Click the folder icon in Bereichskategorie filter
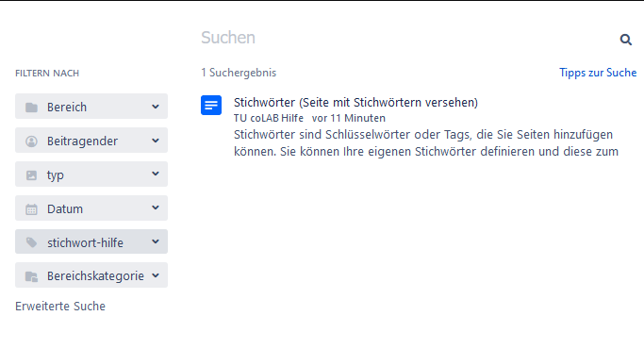 (x=32, y=276)
